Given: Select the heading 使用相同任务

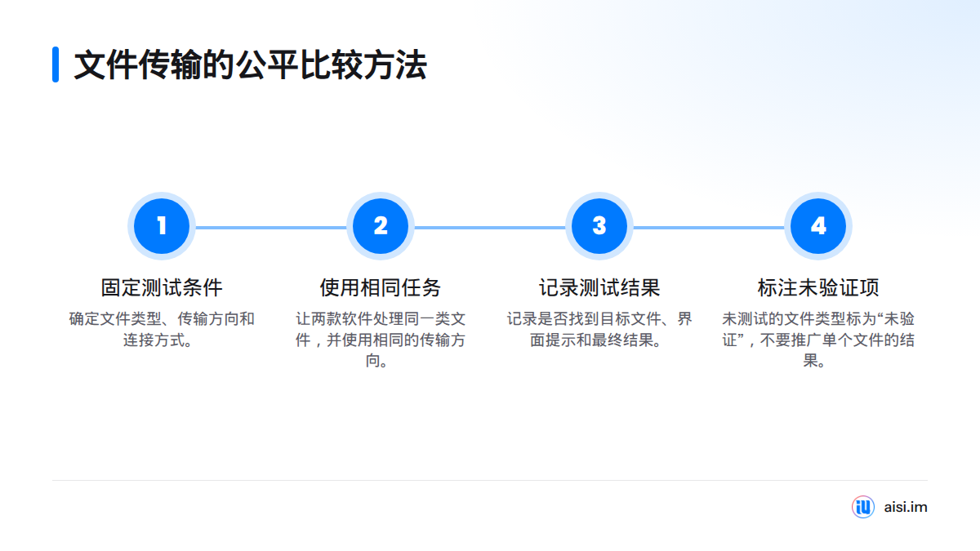Looking at the screenshot, I should (x=381, y=287).
